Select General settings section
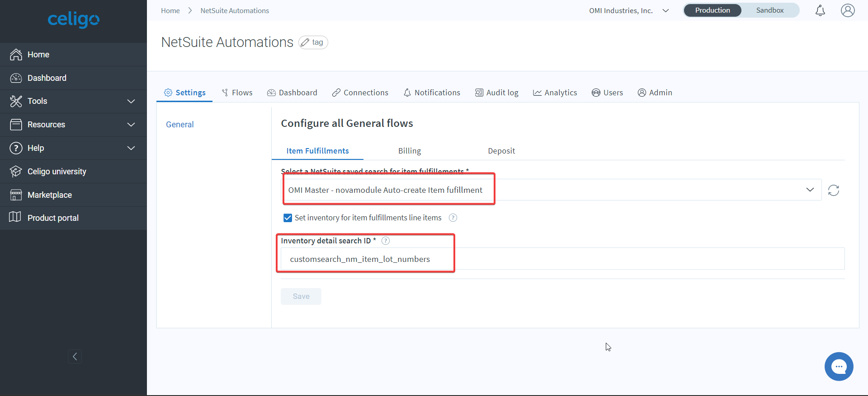This screenshot has height=396, width=868. [x=180, y=125]
